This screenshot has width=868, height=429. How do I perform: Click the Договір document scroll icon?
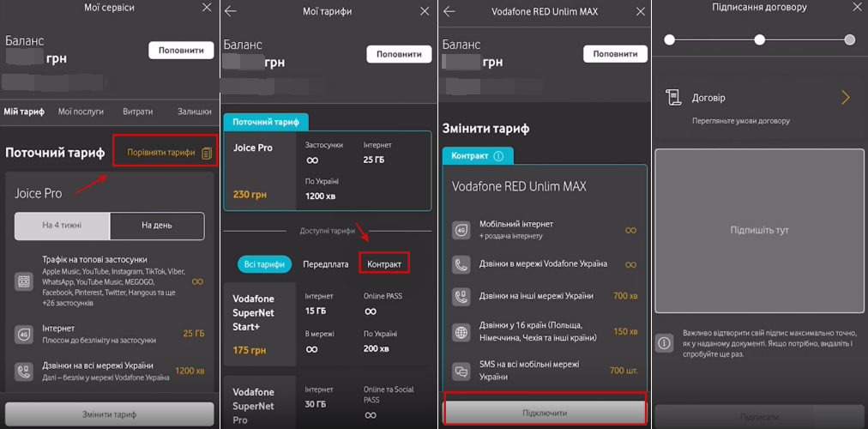(x=672, y=98)
